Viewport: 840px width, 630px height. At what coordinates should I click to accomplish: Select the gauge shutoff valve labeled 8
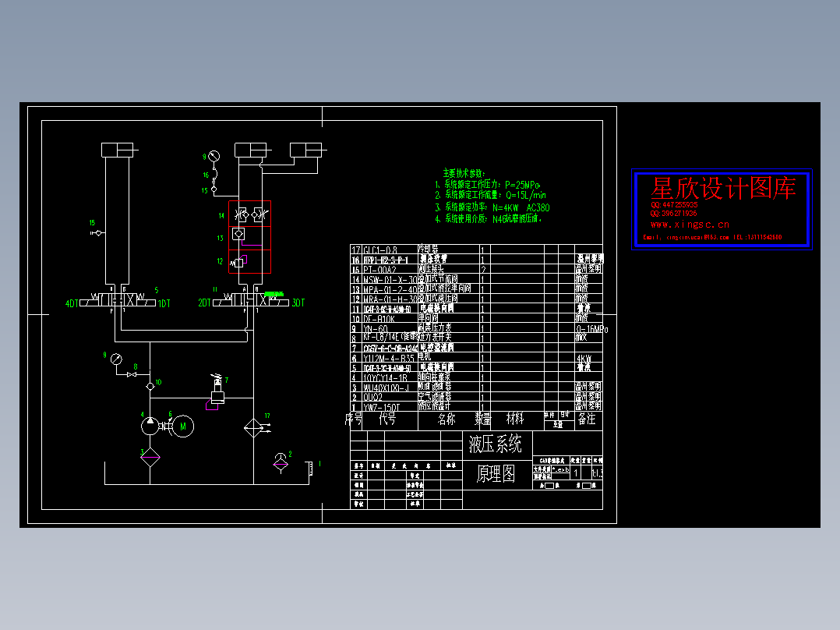coord(131,374)
